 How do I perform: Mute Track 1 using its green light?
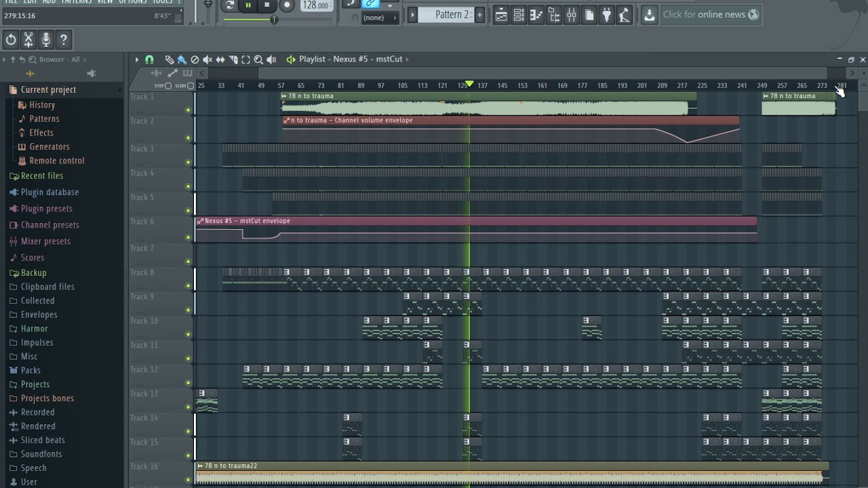pyautogui.click(x=189, y=110)
